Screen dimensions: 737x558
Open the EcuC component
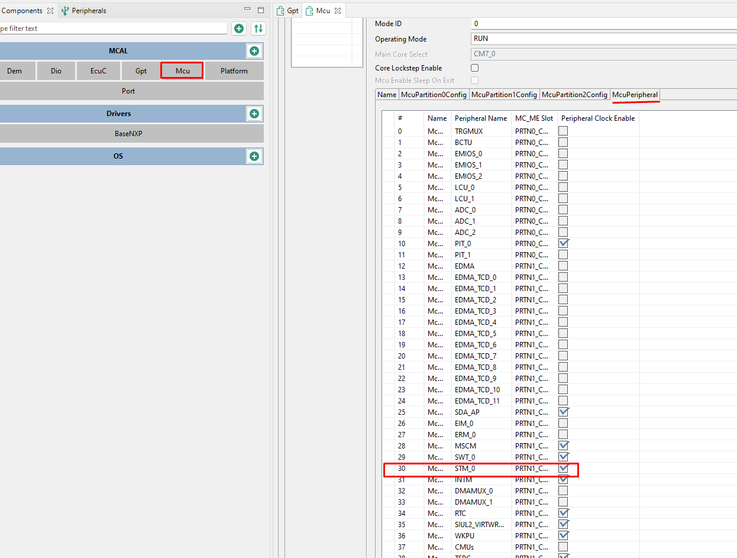pos(98,71)
